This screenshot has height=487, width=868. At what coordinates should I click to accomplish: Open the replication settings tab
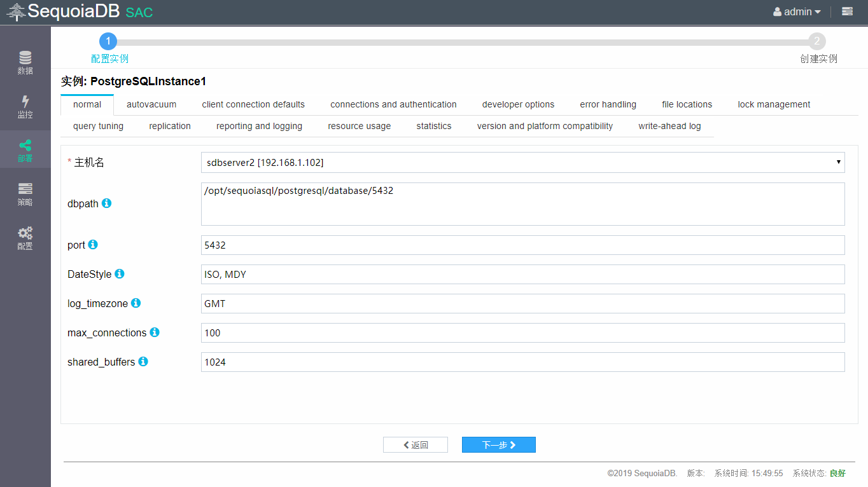coord(169,125)
